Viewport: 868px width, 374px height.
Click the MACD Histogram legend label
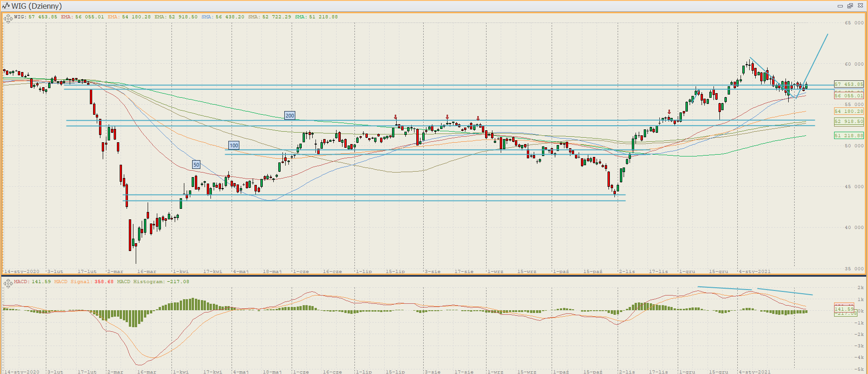pos(153,282)
